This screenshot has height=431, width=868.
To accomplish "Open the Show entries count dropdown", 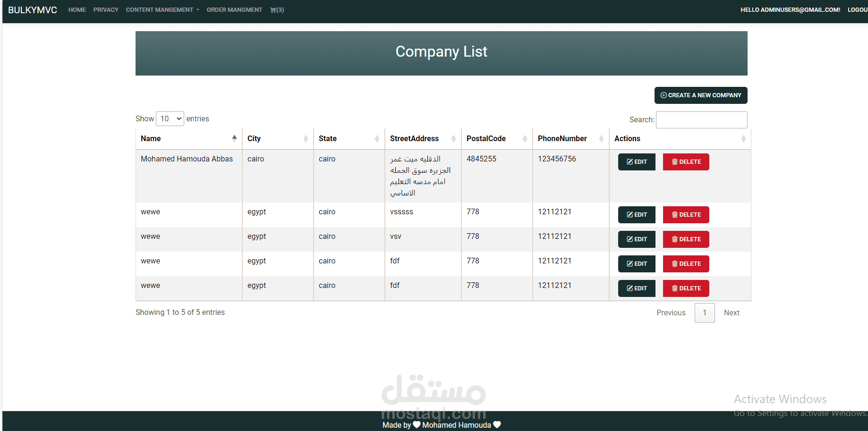I will coord(170,119).
